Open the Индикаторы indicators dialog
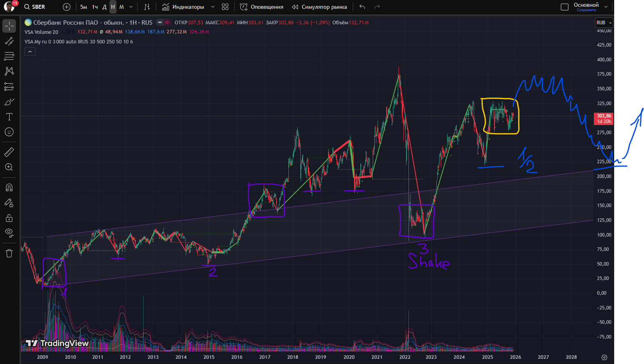Screen dimensions: 644x364 (x=183, y=7)
